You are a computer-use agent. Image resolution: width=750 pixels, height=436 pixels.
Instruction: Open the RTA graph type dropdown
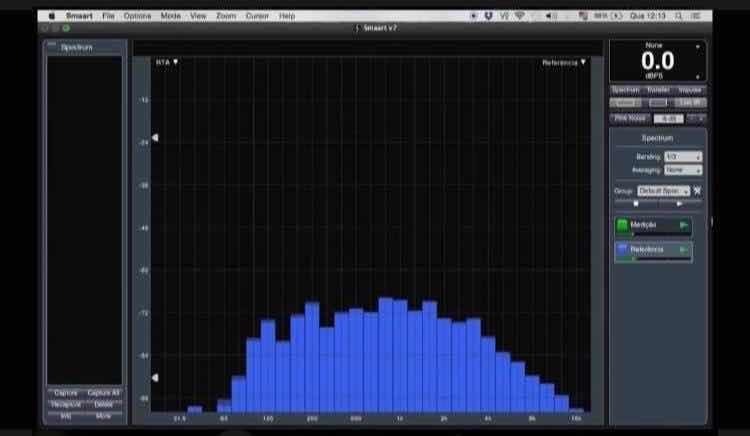pyautogui.click(x=166, y=62)
